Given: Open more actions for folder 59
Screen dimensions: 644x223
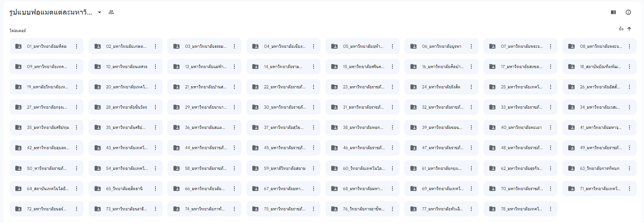Looking at the screenshot, I should pyautogui.click(x=314, y=168).
